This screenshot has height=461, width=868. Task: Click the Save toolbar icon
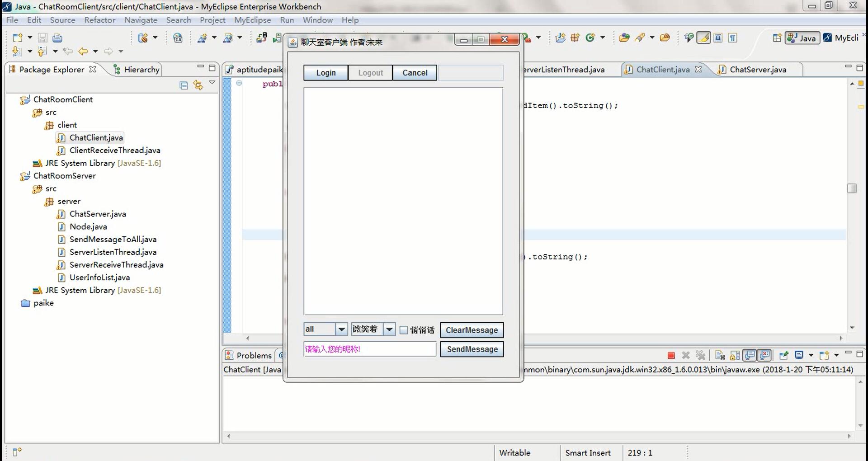pos(42,38)
